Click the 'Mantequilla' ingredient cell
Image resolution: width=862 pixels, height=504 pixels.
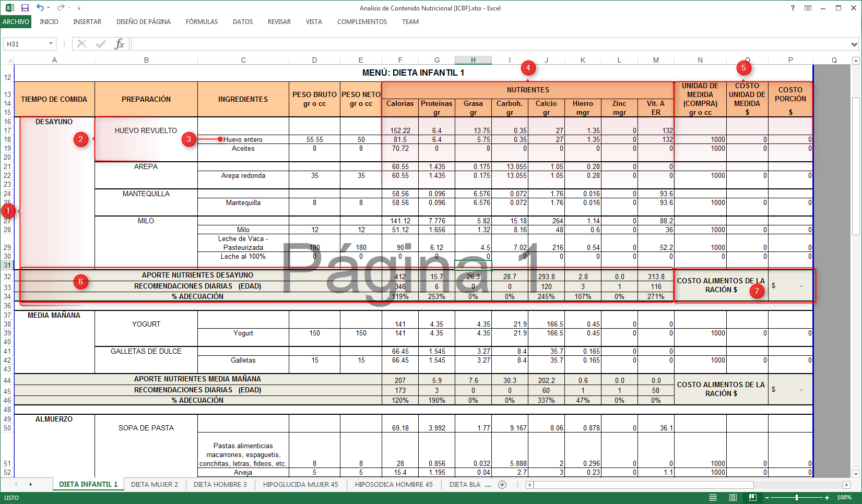(243, 202)
